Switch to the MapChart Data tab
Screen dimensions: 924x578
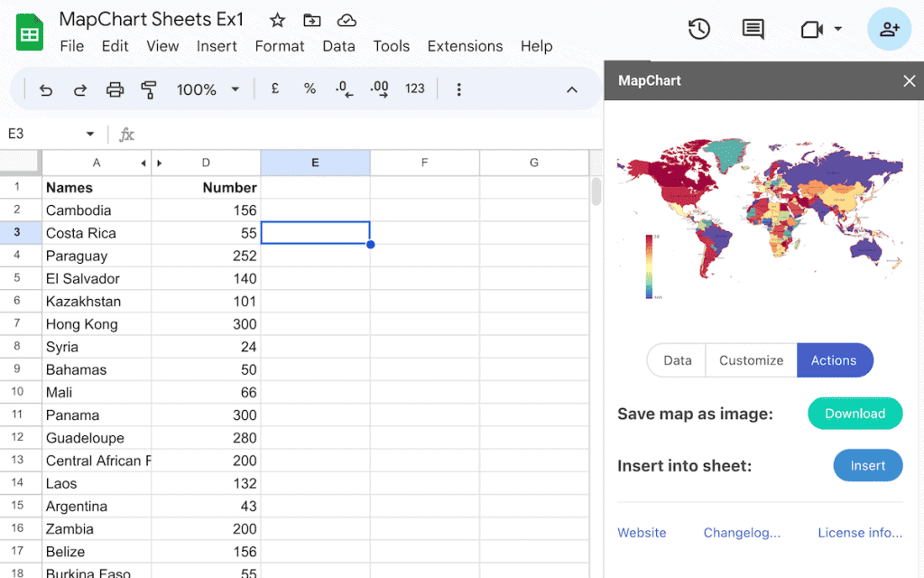pyautogui.click(x=677, y=360)
